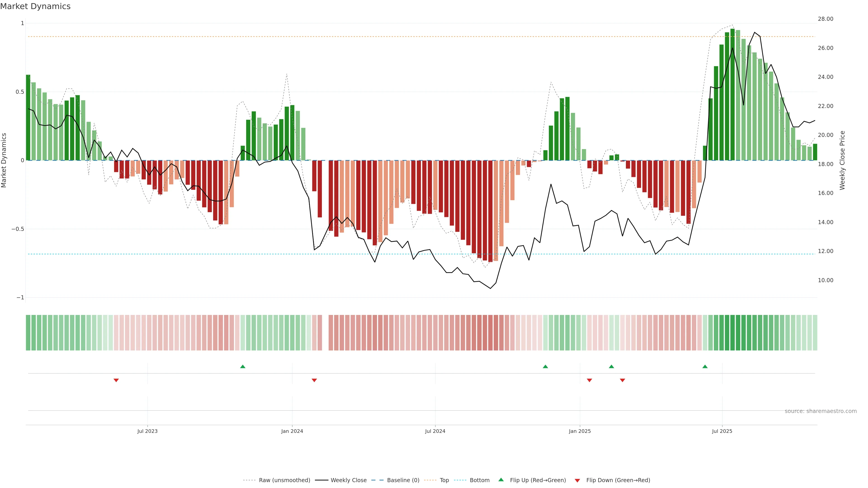This screenshot has height=488, width=868.
Task: Click the Jul 2024 x-axis label
Action: point(435,431)
